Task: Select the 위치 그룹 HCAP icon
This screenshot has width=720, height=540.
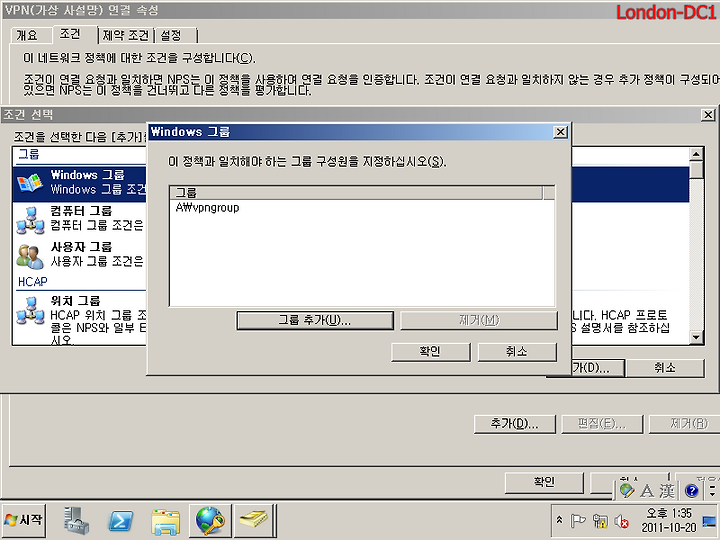Action: tap(30, 310)
